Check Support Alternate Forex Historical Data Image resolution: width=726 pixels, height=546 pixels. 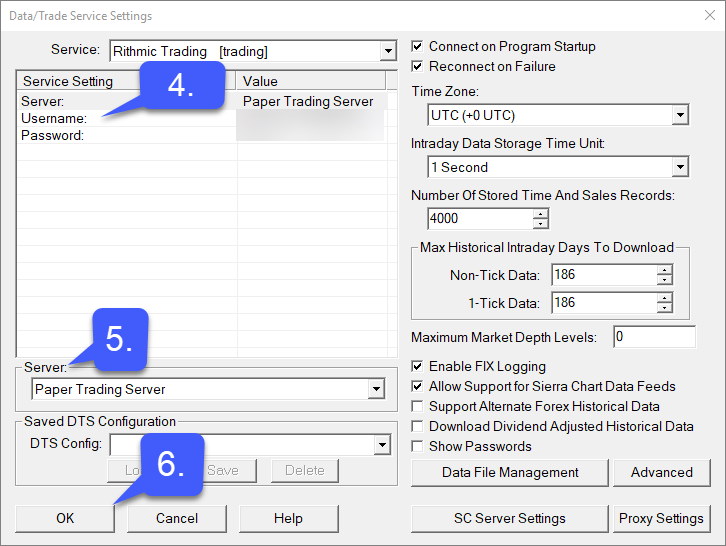pos(418,407)
